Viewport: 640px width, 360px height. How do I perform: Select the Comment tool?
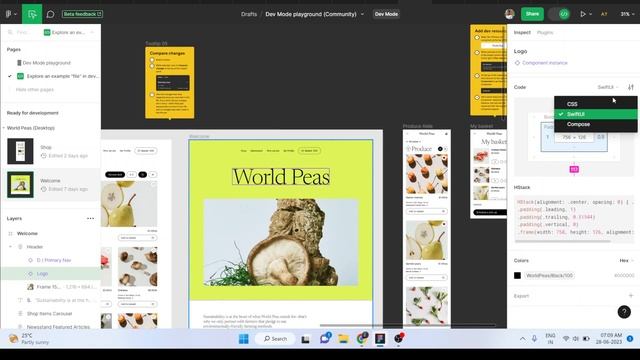[50, 14]
